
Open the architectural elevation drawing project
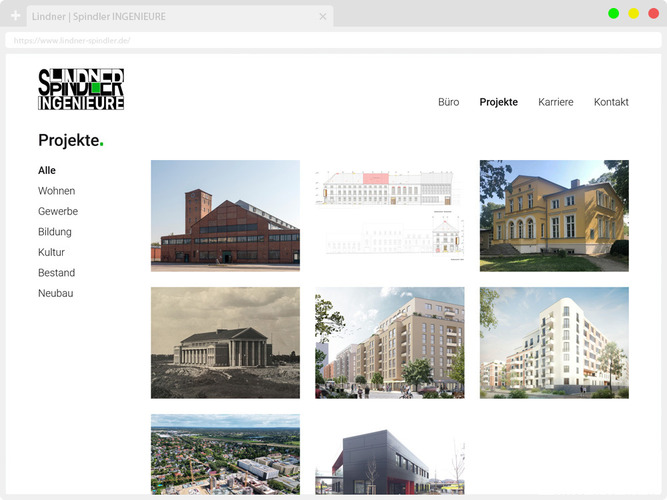(389, 215)
